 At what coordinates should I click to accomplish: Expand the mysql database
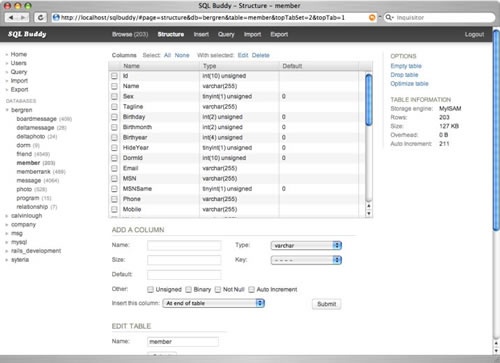point(7,242)
